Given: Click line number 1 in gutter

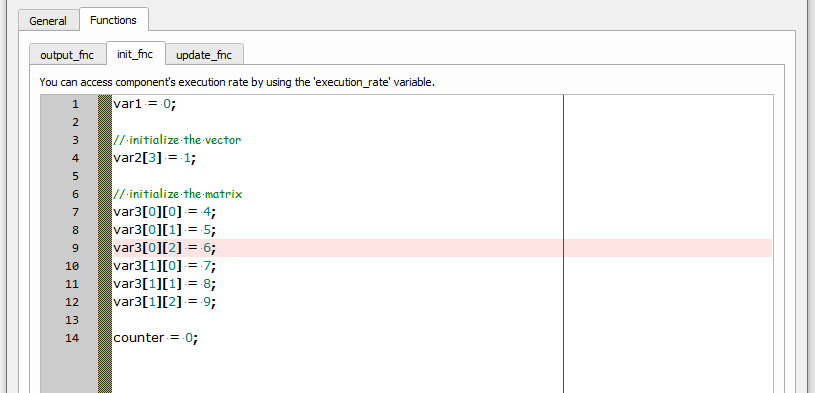Looking at the screenshot, I should 75,104.
